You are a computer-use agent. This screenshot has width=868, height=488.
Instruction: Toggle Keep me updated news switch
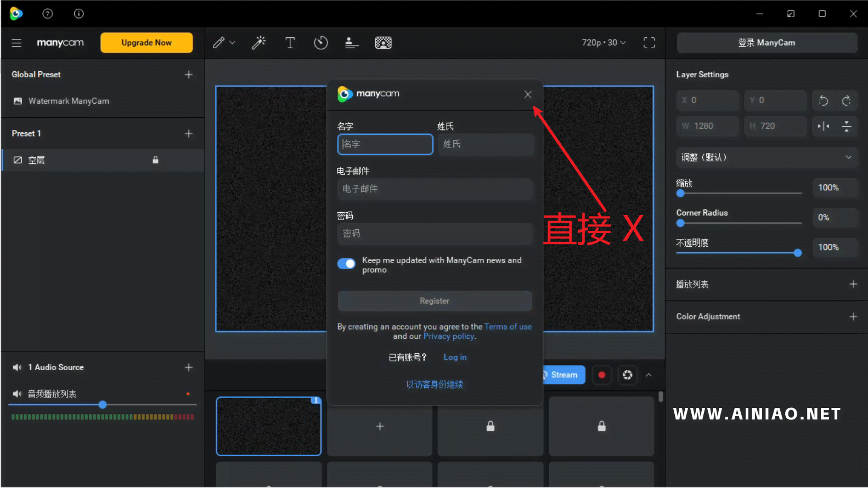coord(346,264)
